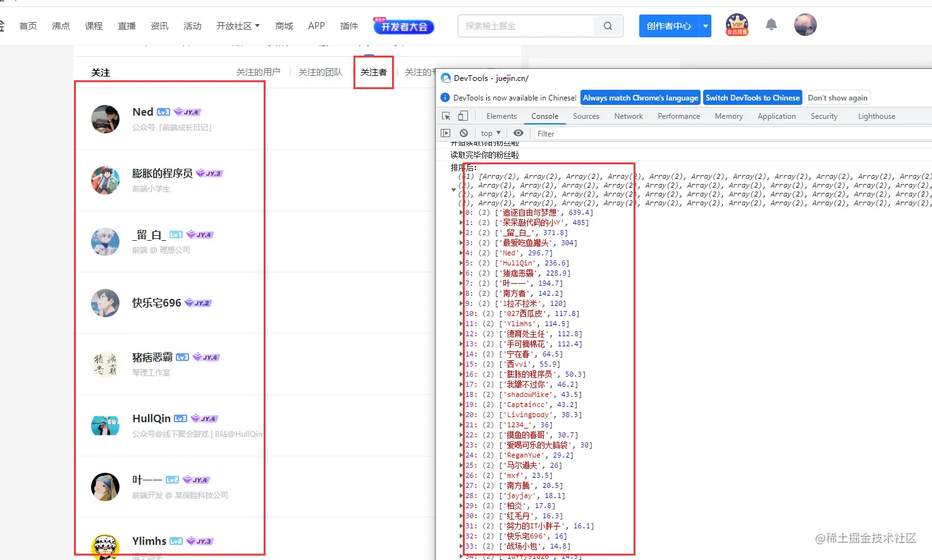Expand array entry 4 'Ned'
932x560 pixels.
(x=461, y=253)
